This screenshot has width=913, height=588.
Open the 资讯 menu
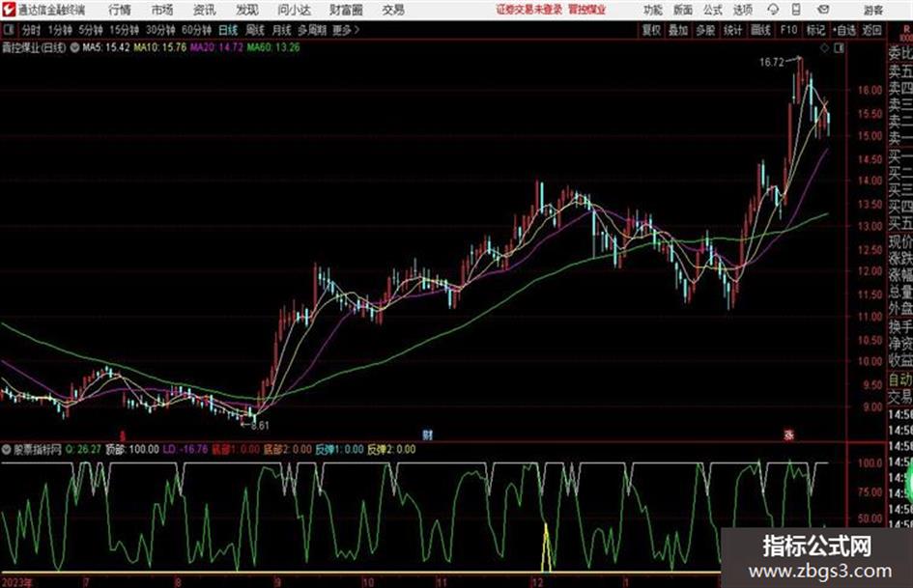pyautogui.click(x=205, y=10)
